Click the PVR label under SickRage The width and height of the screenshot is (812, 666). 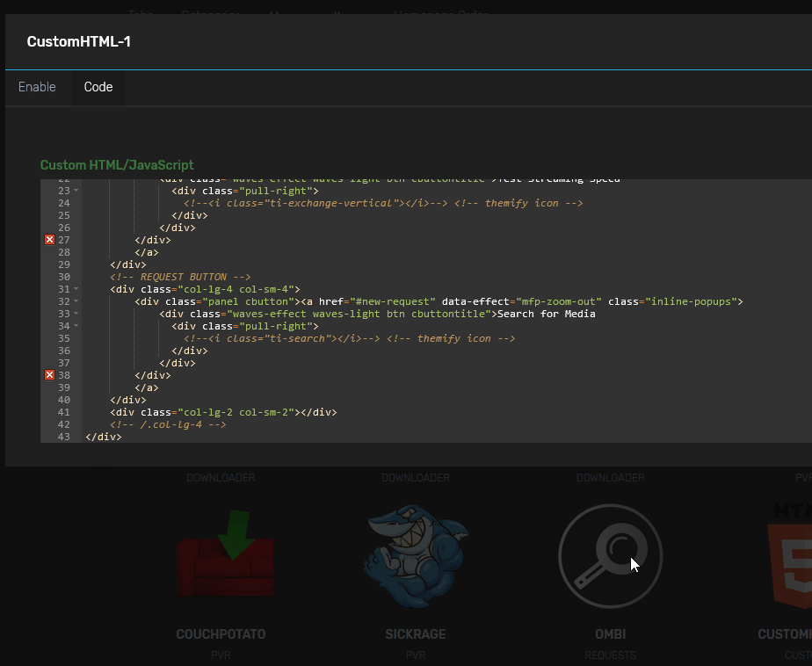coord(416,655)
